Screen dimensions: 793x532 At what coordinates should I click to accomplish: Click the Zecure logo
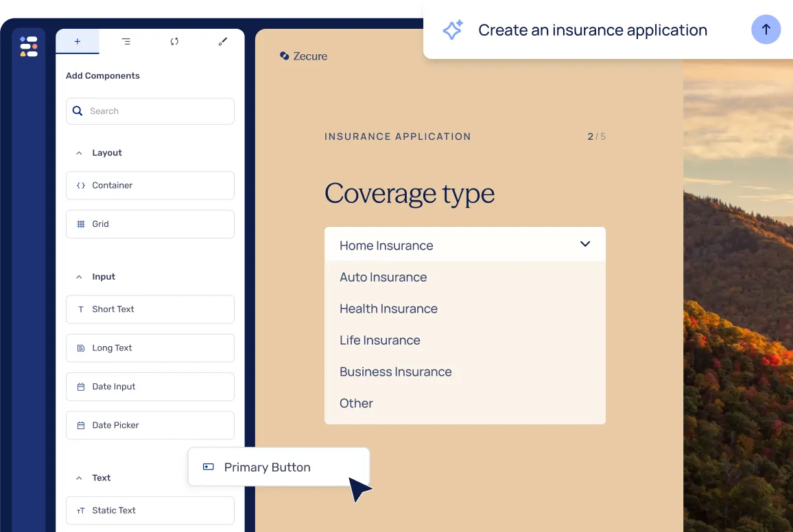303,56
